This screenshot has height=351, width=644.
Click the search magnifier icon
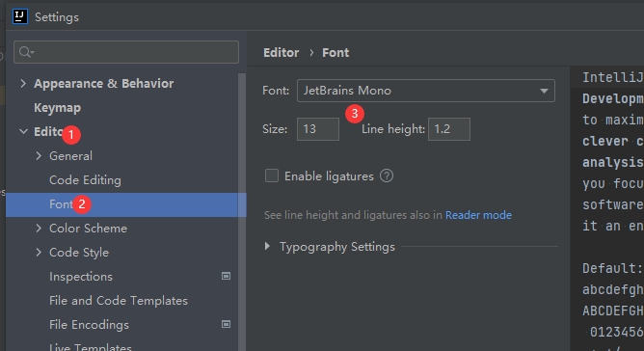pos(26,52)
